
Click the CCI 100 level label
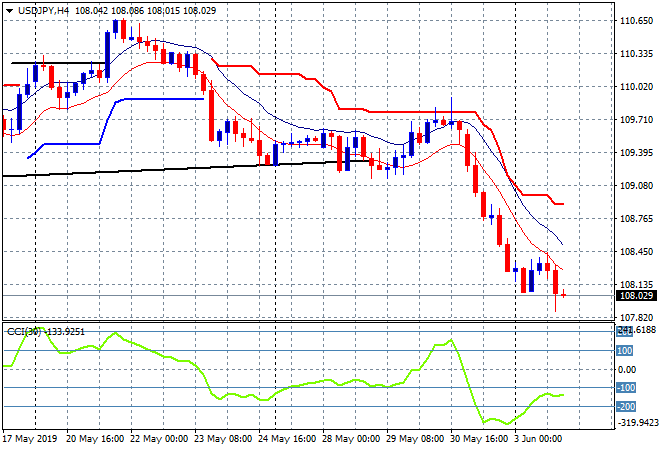(x=625, y=350)
